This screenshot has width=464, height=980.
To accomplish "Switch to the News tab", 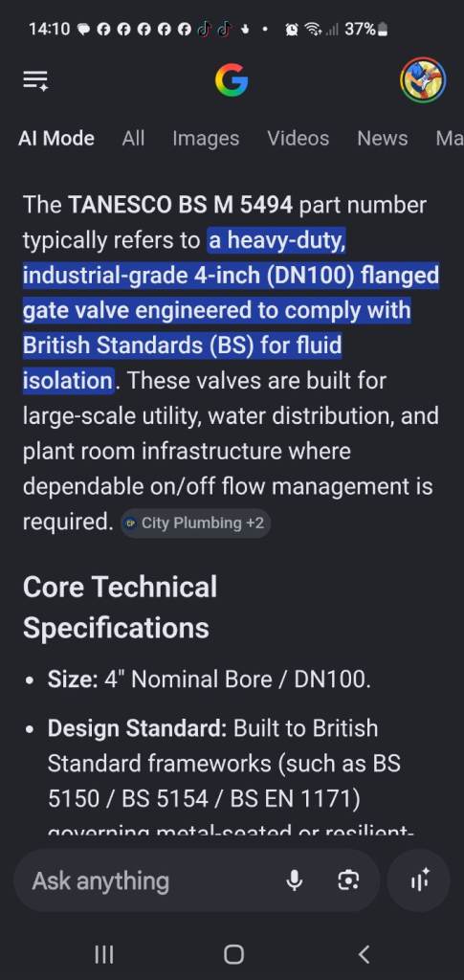I will pos(382,138).
